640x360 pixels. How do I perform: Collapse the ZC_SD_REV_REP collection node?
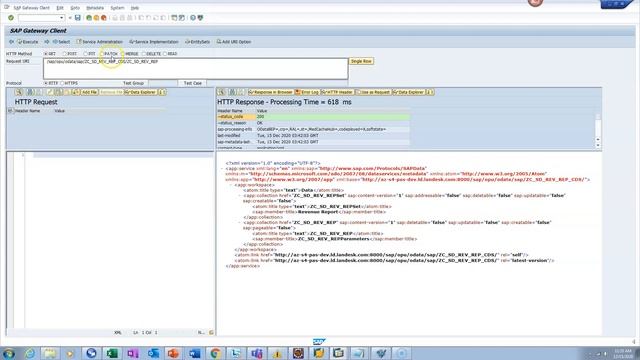(240, 222)
